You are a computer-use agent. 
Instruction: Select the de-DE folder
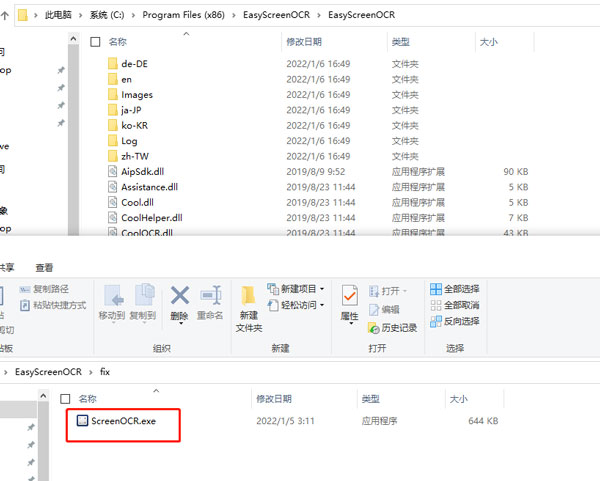point(134,64)
